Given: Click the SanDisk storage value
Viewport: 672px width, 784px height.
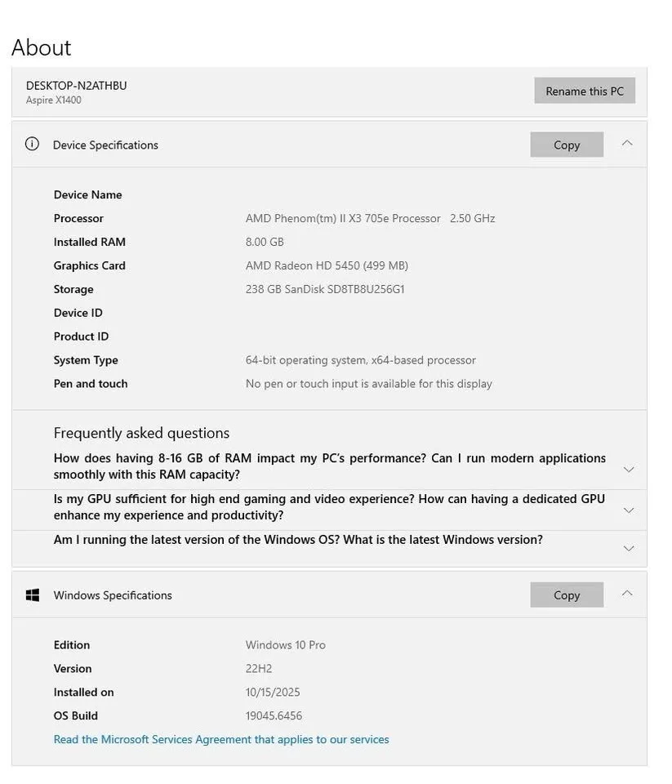Looking at the screenshot, I should point(325,287).
